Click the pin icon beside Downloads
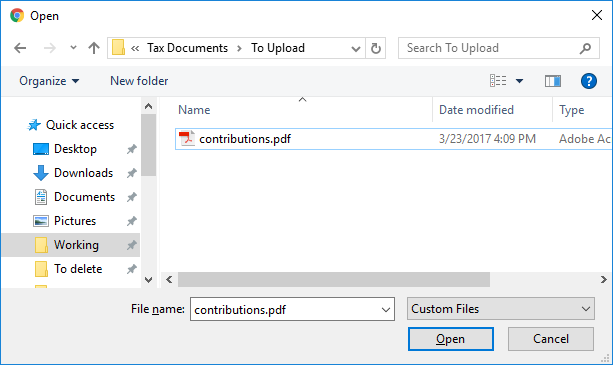The width and height of the screenshot is (613, 365). (x=132, y=173)
